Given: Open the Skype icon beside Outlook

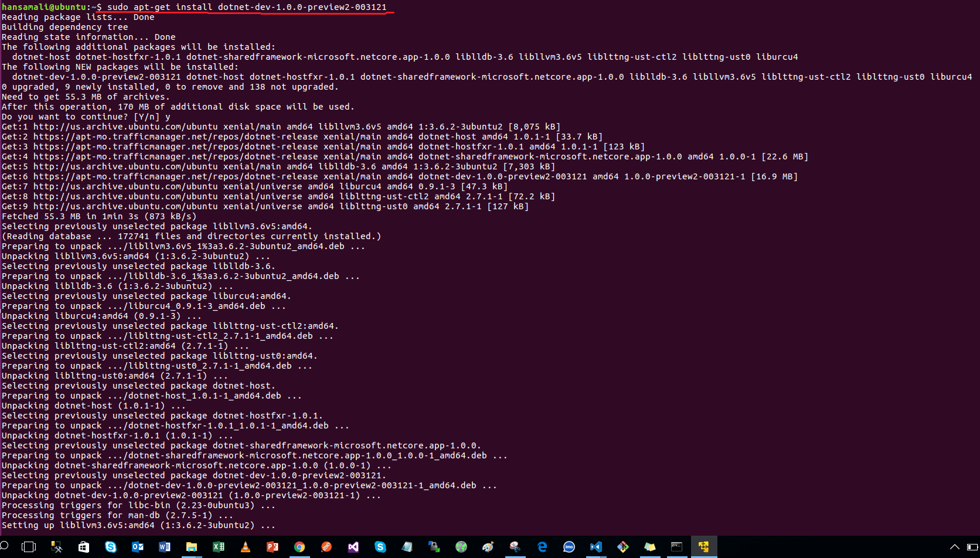Looking at the screenshot, I should click(111, 547).
